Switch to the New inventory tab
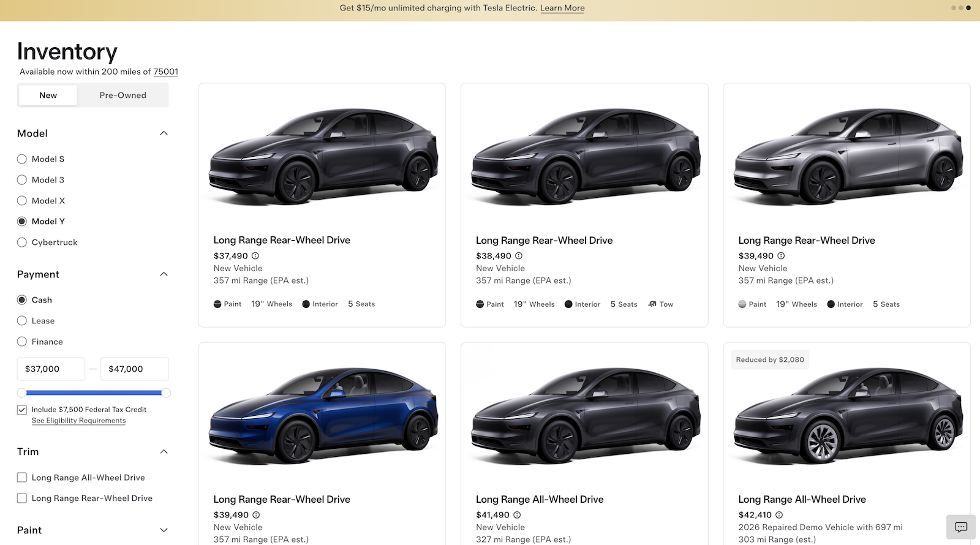980x545 pixels. coord(48,96)
